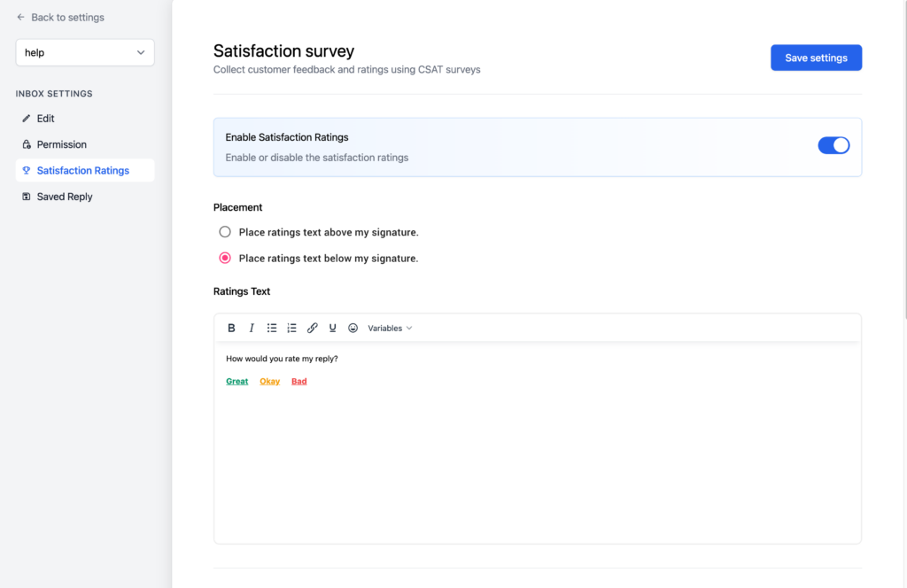Image resolution: width=907 pixels, height=588 pixels.
Task: Apply underline formatting in the toolbar
Action: point(332,328)
